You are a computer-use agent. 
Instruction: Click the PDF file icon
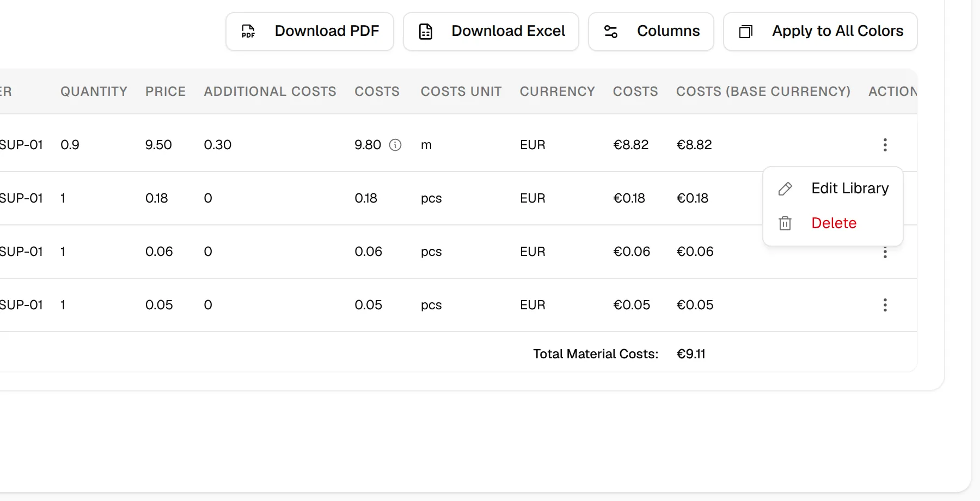248,32
